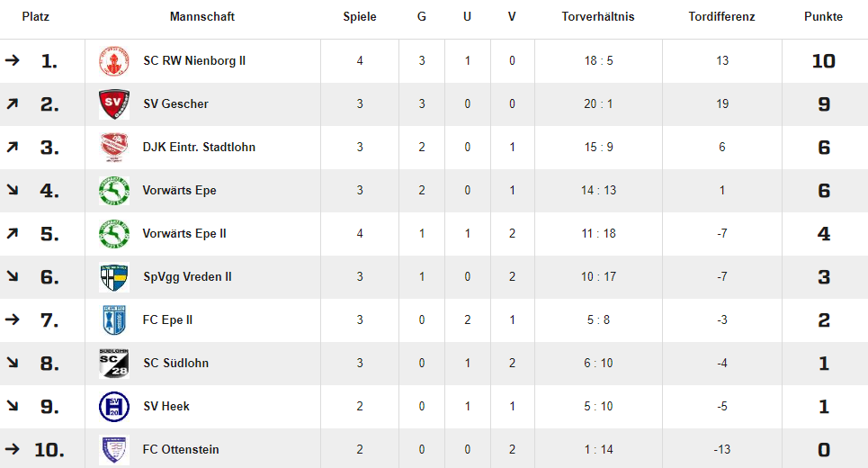
Task: Select the SpVgg Vreden II crest
Action: coord(114,277)
